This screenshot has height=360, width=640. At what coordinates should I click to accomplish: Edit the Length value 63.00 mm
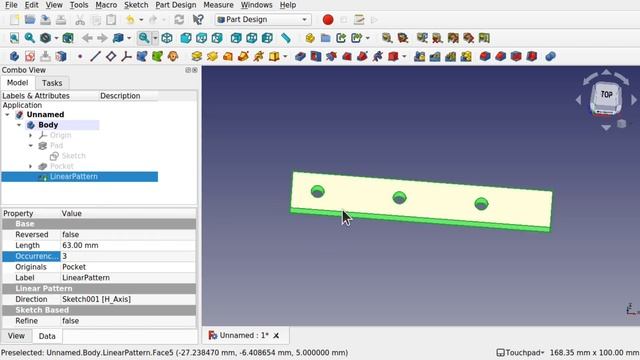(128, 245)
